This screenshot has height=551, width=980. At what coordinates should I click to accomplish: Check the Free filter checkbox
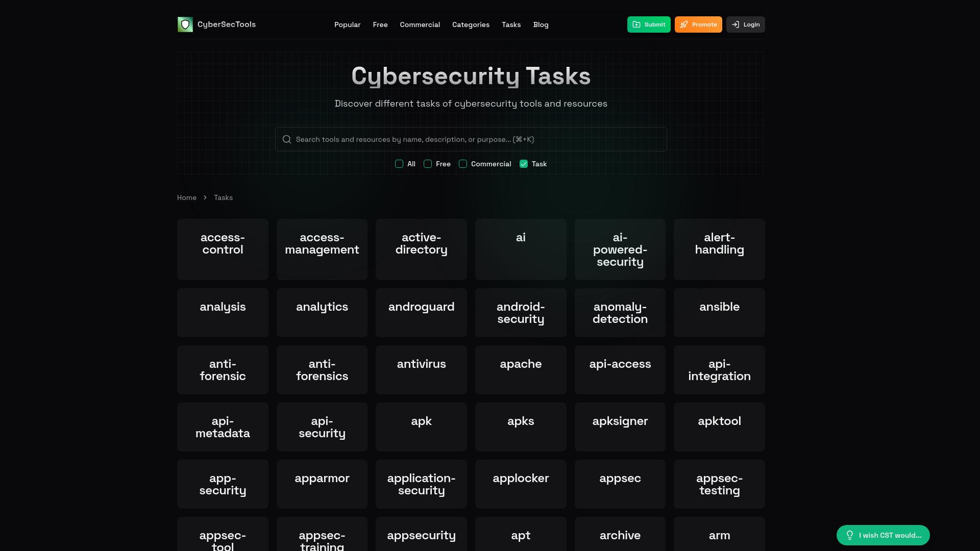click(428, 164)
